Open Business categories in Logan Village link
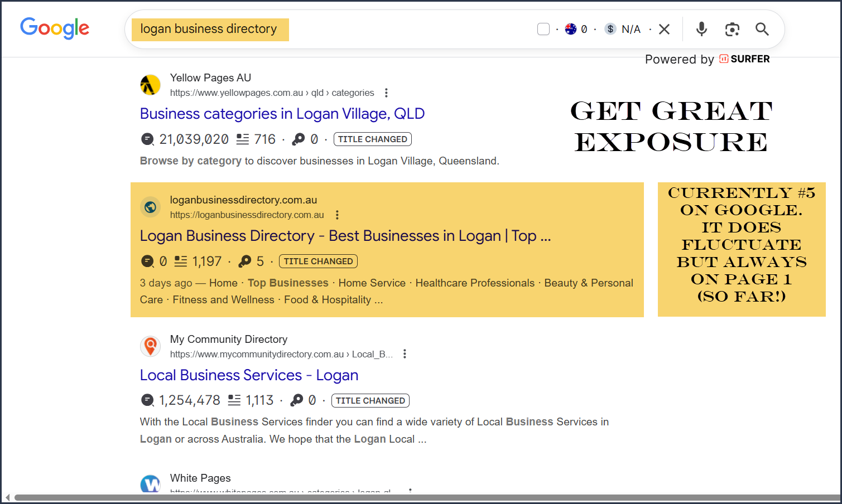Viewport: 842px width, 504px height. 282,114
